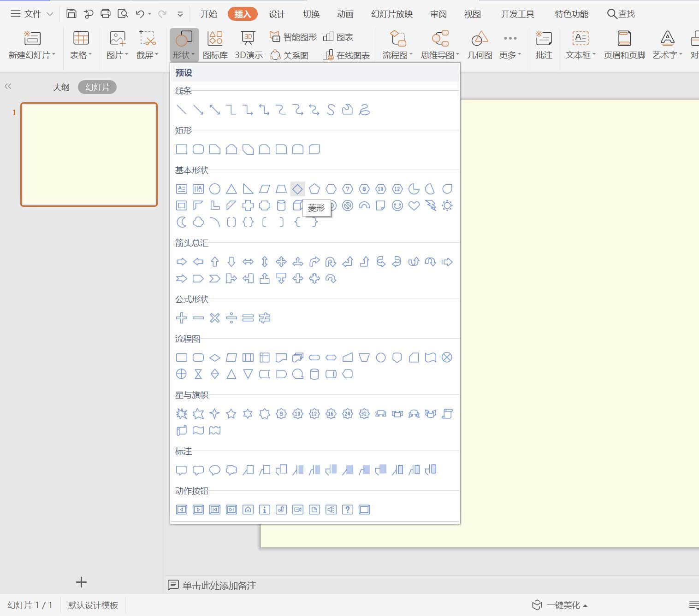Open 3D演示 tool
The height and width of the screenshot is (616, 699).
pyautogui.click(x=249, y=45)
